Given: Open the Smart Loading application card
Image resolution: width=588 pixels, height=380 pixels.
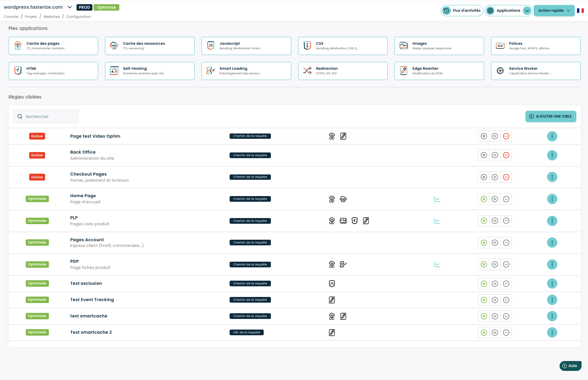Looking at the screenshot, I should (246, 71).
